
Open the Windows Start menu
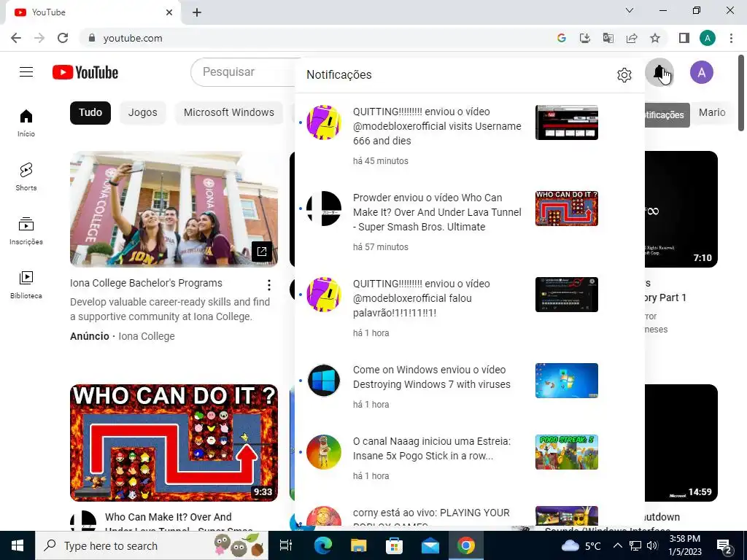pos(18,545)
